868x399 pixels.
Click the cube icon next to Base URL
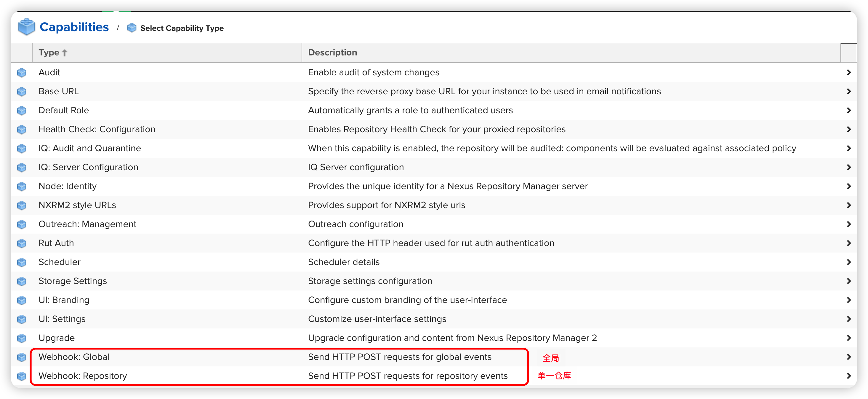pyautogui.click(x=22, y=91)
